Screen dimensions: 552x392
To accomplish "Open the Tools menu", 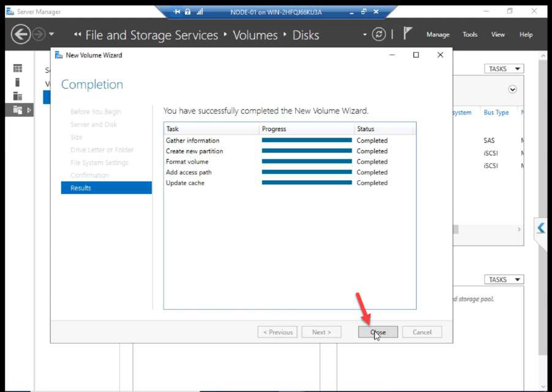I will (x=470, y=34).
